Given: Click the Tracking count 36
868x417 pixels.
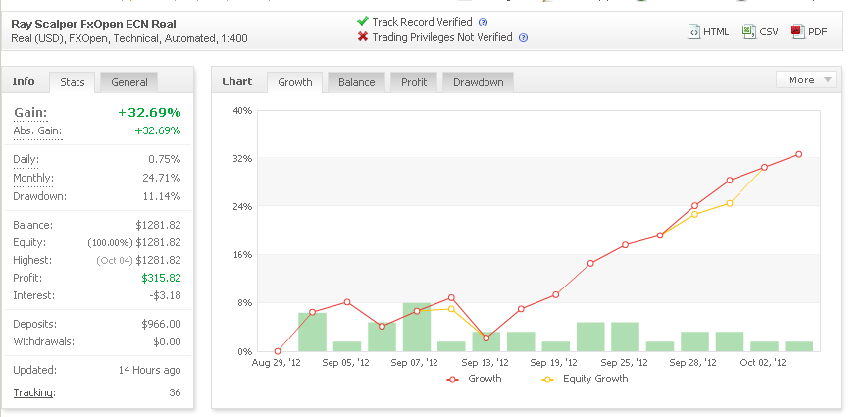Looking at the screenshot, I should [175, 392].
